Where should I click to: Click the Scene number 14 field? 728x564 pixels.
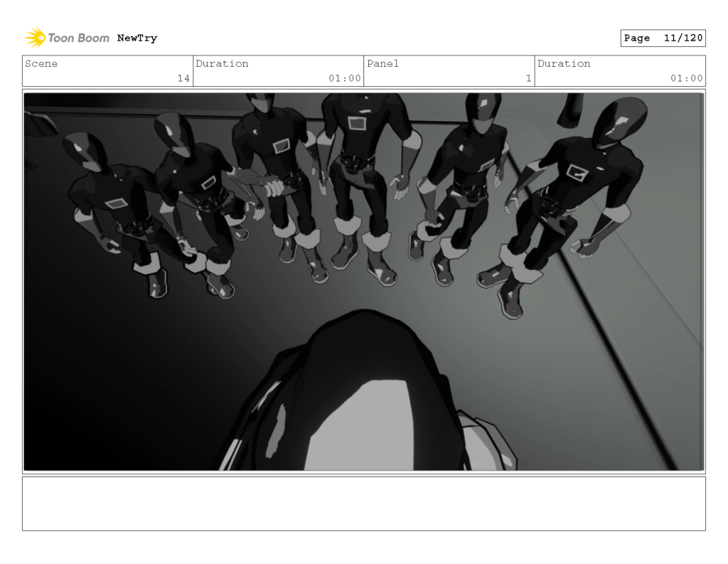pos(186,78)
